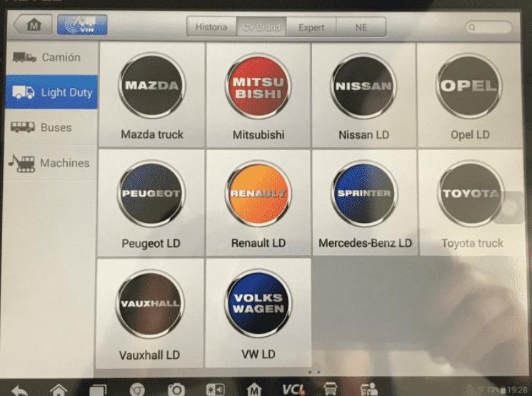
Task: Click the Mazda truck label
Action: [x=152, y=134]
